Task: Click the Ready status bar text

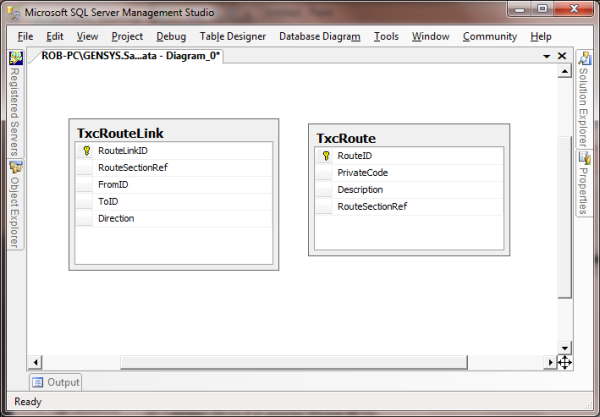Action: pos(28,402)
